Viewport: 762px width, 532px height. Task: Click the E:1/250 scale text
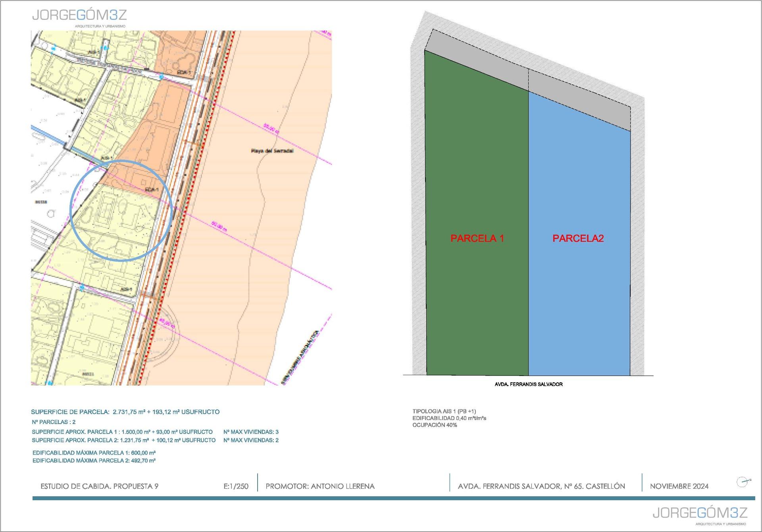(x=236, y=486)
